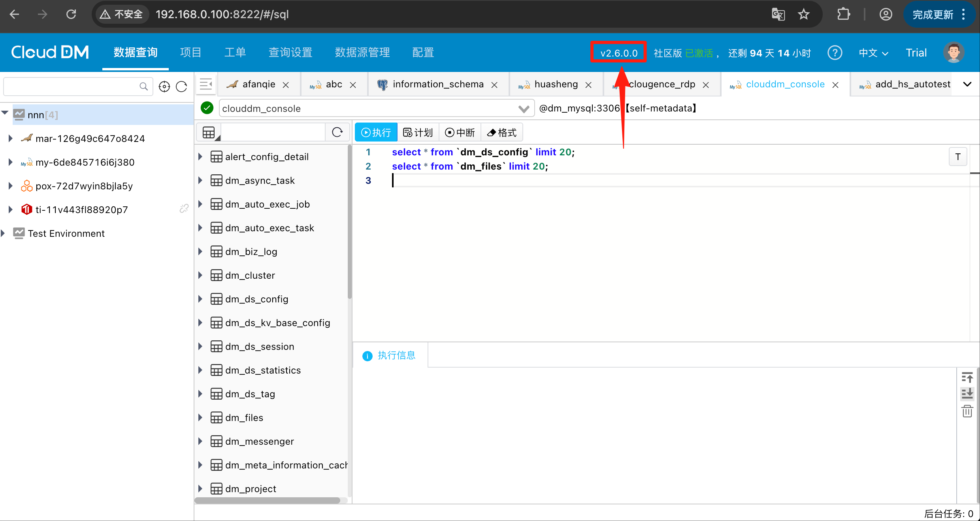Open the table type filter icon
This screenshot has width=980, height=521.
click(209, 132)
